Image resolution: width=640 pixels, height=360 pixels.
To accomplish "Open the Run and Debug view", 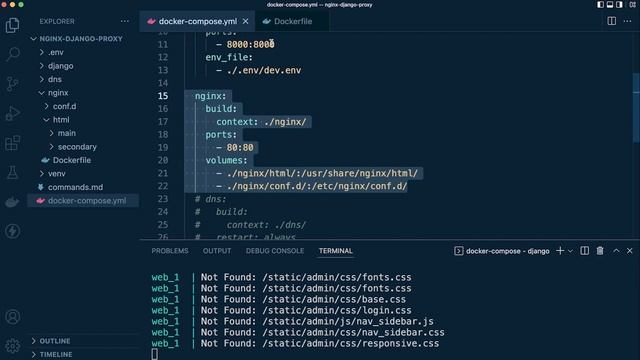I will coord(13,113).
